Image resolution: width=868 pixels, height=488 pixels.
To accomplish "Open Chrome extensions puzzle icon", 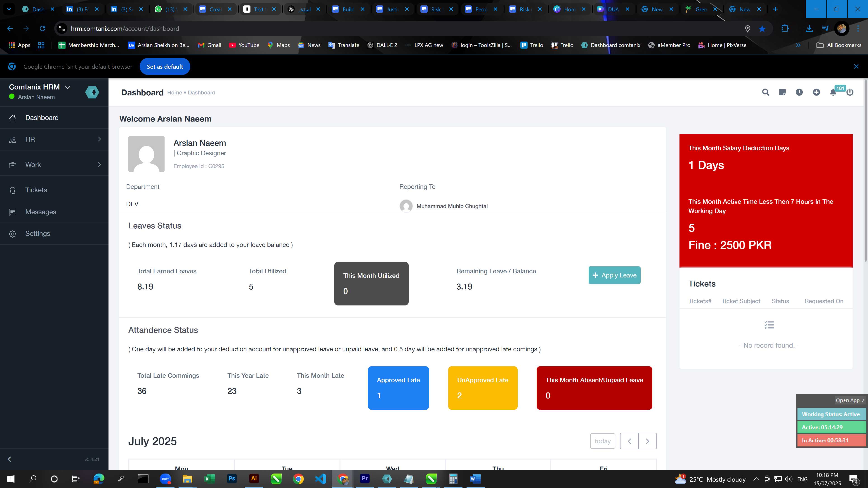I will click(785, 29).
